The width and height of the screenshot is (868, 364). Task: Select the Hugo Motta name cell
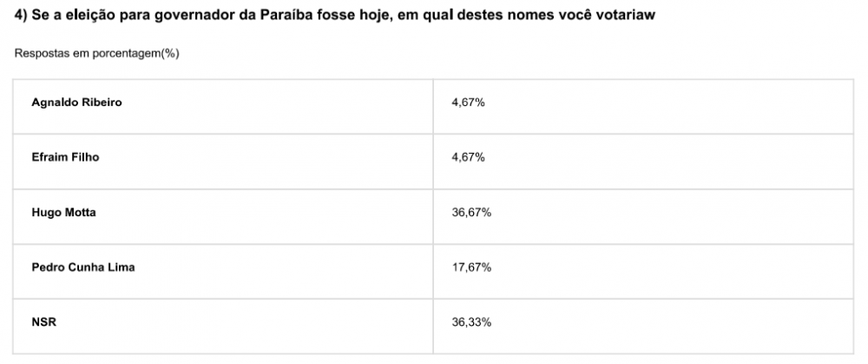coord(223,216)
